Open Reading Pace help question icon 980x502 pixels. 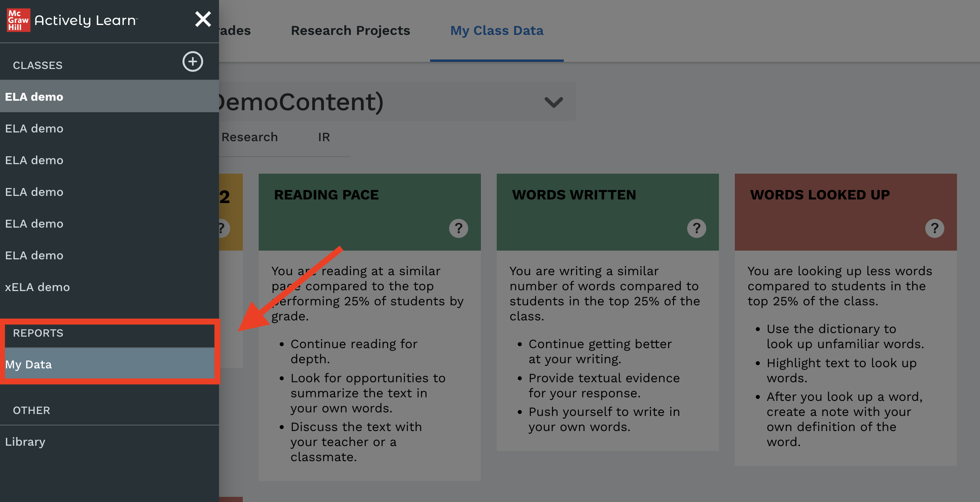pyautogui.click(x=459, y=228)
